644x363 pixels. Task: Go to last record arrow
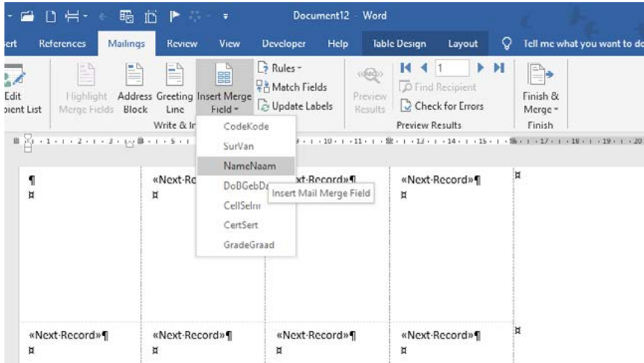(x=499, y=68)
